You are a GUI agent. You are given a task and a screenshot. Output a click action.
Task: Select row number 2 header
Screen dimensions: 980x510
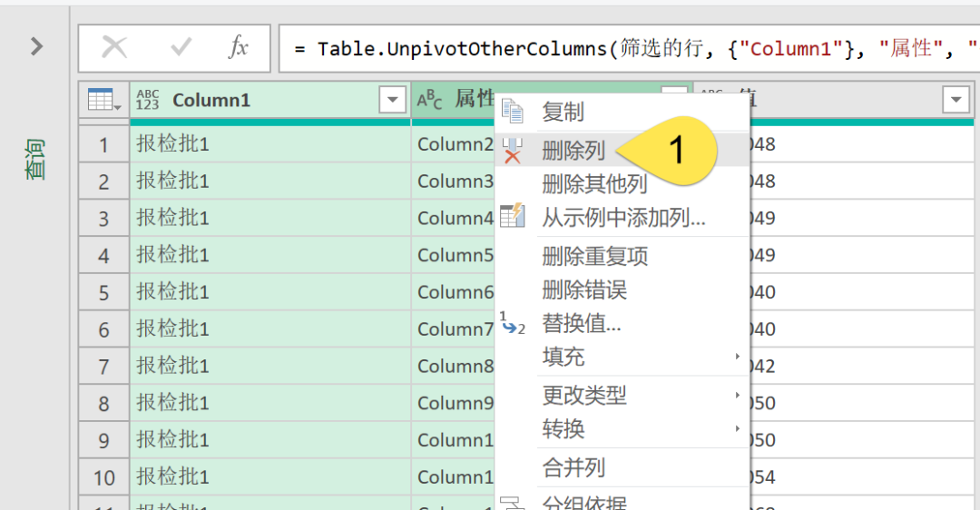[x=103, y=181]
